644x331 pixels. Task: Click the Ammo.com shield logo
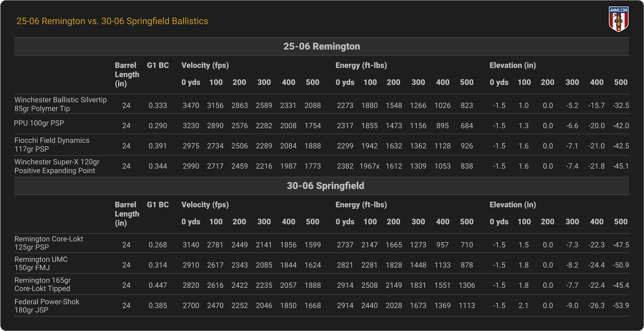pos(619,19)
